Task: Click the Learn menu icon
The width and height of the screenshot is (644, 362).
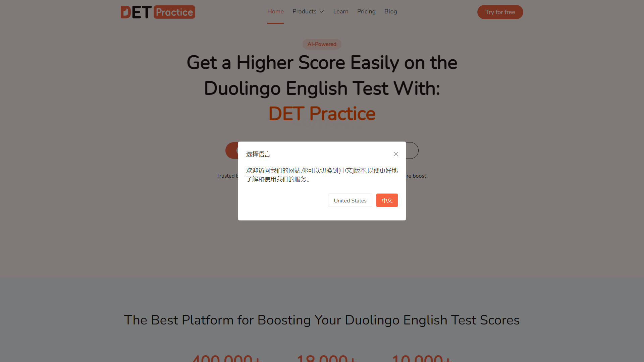Action: point(340,11)
